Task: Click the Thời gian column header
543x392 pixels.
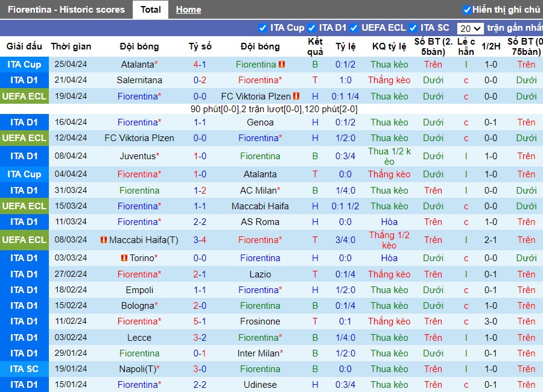Action: click(x=71, y=46)
